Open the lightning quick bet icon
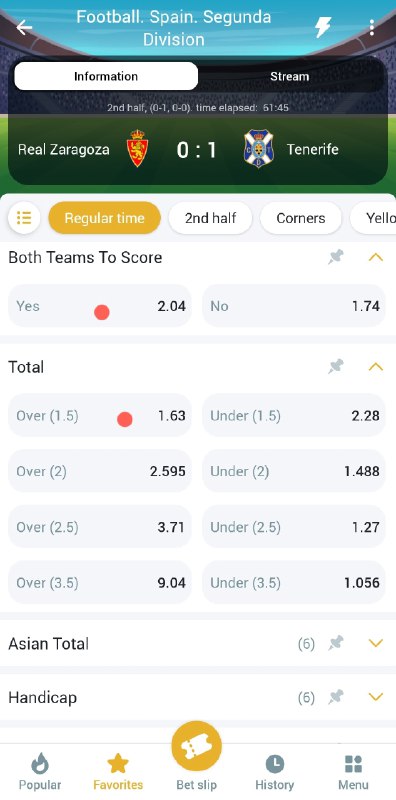This screenshot has height=800, width=396. [323, 27]
